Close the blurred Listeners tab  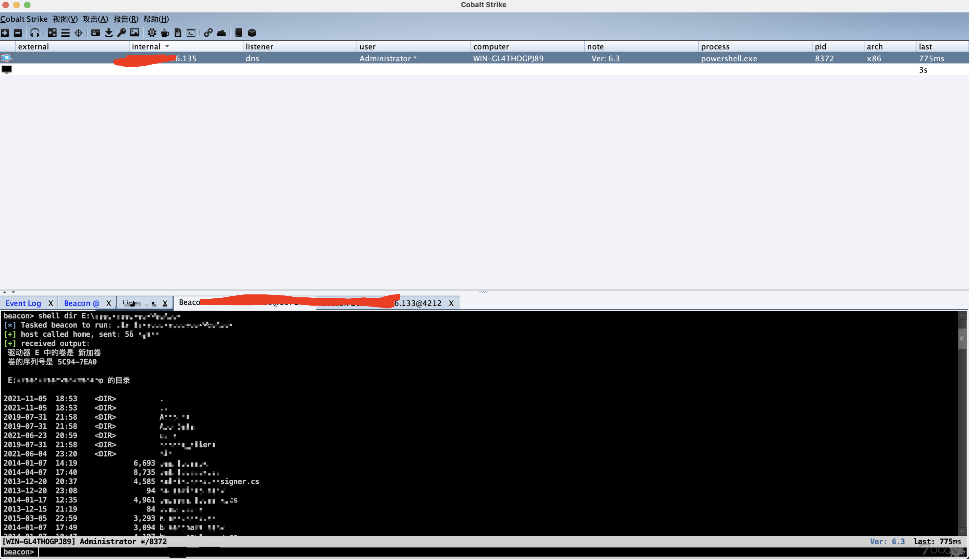point(165,303)
